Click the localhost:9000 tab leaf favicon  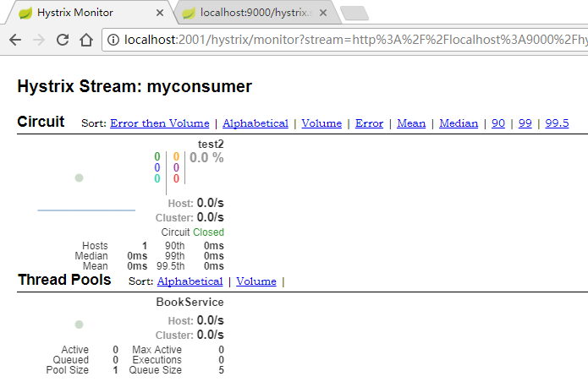pyautogui.click(x=189, y=14)
